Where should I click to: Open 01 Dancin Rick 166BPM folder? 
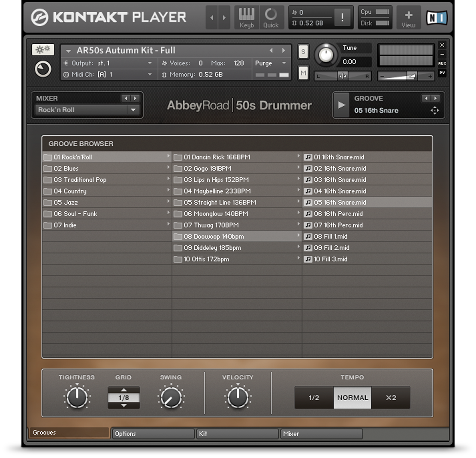coord(237,157)
